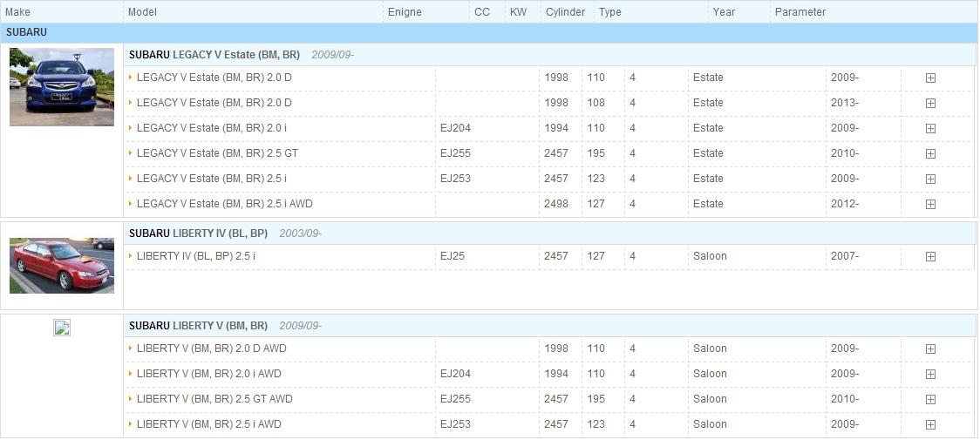Click 2012- year in Legacy 2.5 i AWD row
This screenshot has height=440, width=980.
(844, 203)
